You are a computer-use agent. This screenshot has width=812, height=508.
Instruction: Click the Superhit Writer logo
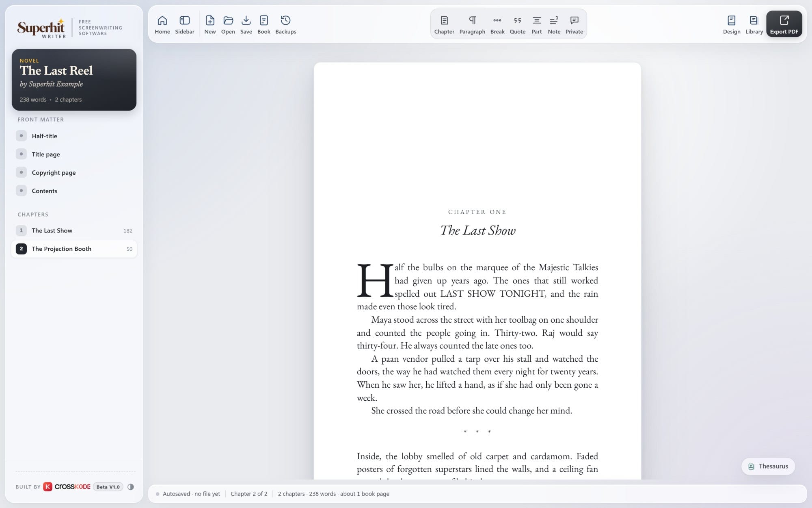41,28
